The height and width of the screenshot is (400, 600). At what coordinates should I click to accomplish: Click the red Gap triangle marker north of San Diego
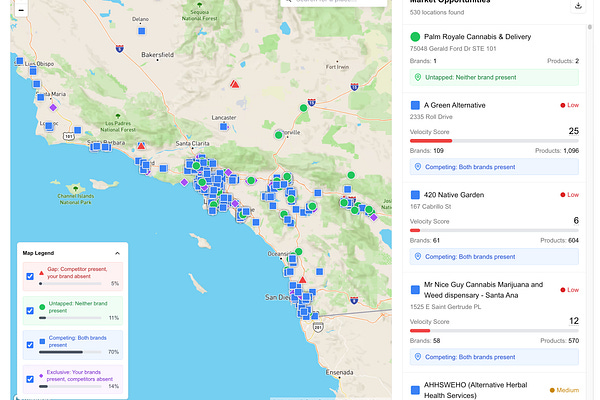click(303, 280)
